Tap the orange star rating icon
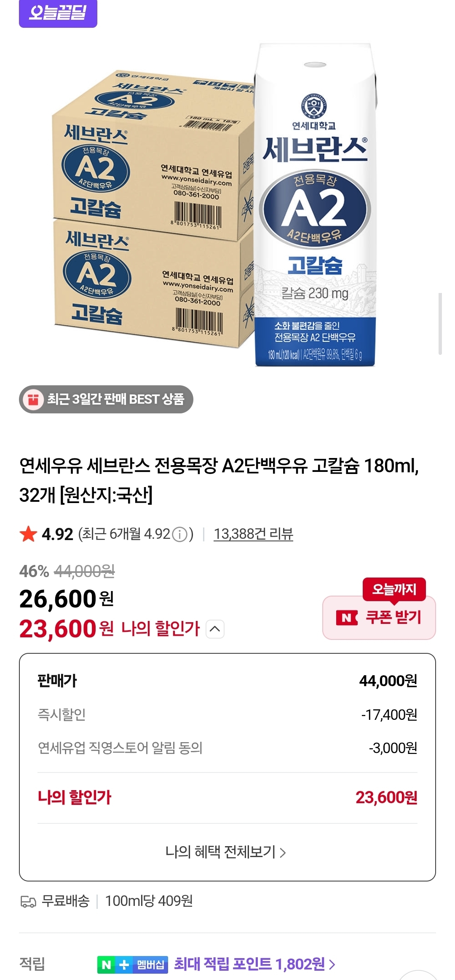This screenshot has width=455, height=980. pyautogui.click(x=28, y=534)
